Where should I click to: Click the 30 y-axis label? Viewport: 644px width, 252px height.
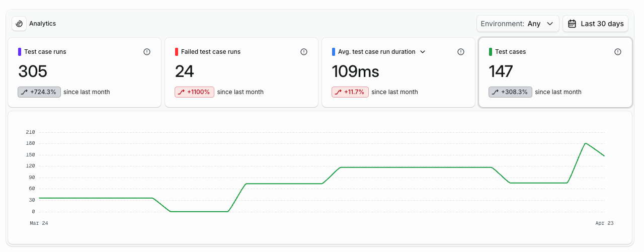tap(31, 200)
